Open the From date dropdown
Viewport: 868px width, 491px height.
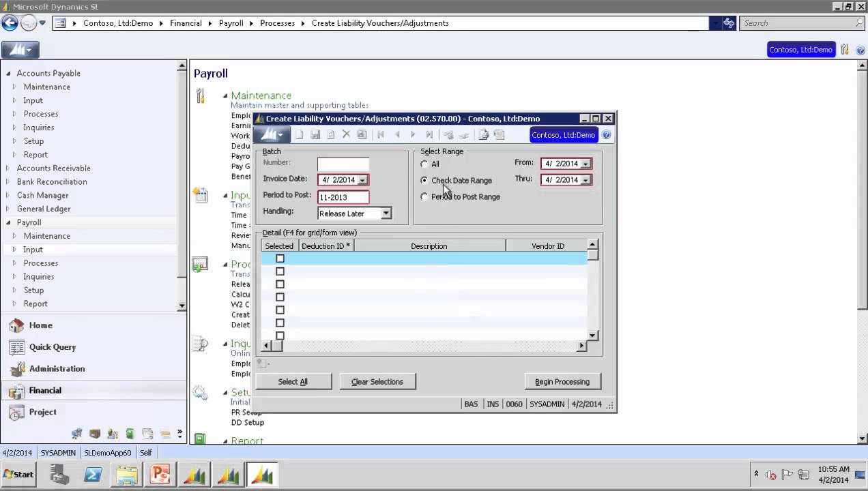pos(585,164)
